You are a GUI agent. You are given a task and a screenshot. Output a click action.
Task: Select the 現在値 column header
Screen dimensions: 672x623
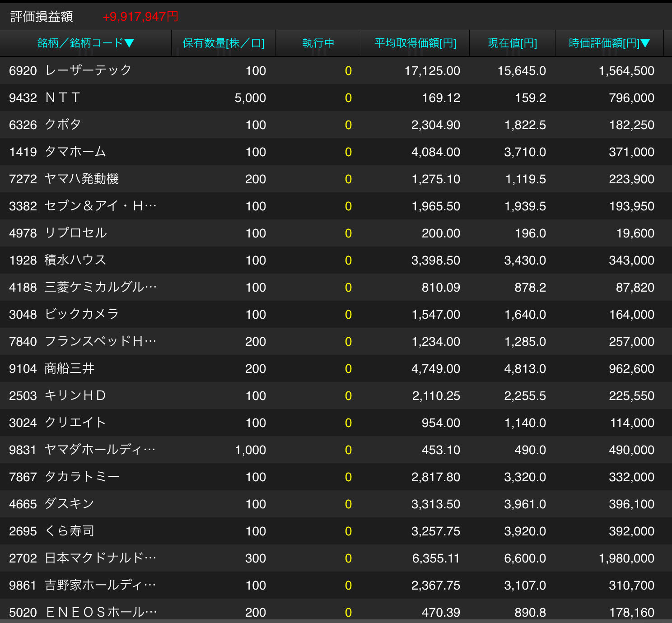pos(512,43)
